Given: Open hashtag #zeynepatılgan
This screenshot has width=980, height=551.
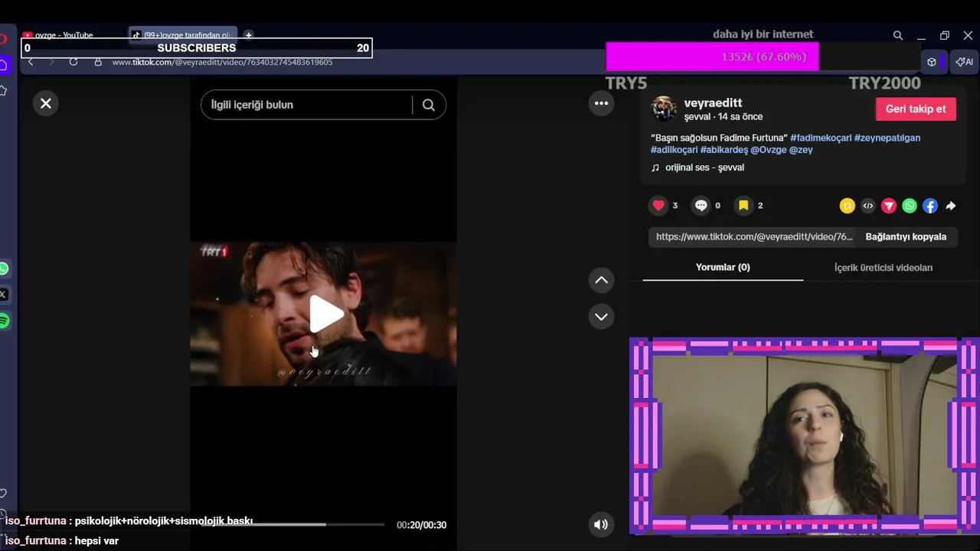Looking at the screenshot, I should tap(887, 138).
